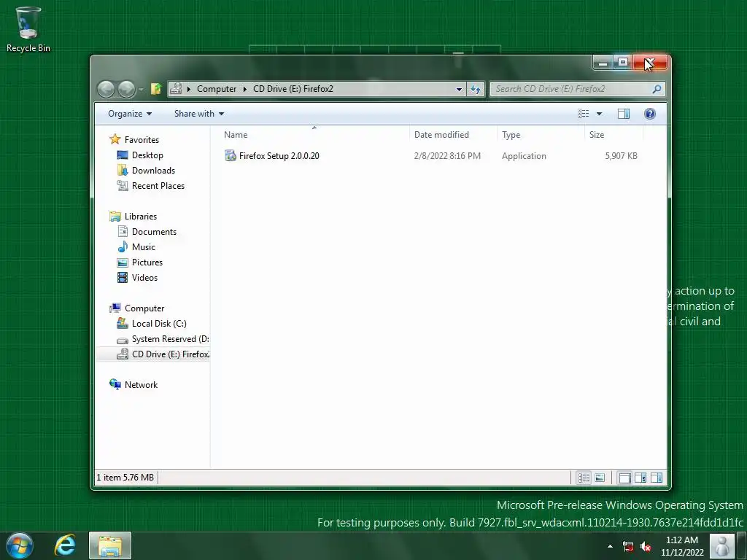Open the Organize menu
Screen dimensions: 747x560
pyautogui.click(x=130, y=114)
